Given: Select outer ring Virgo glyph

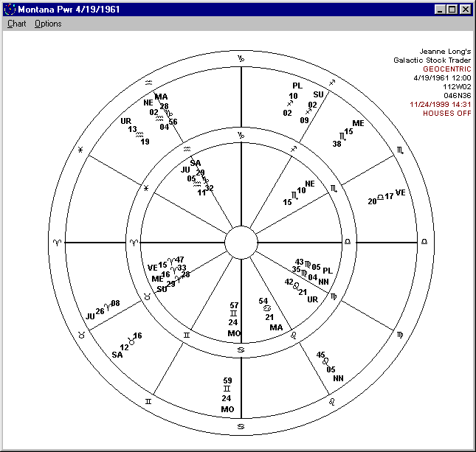Looking at the screenshot, I should [400, 335].
